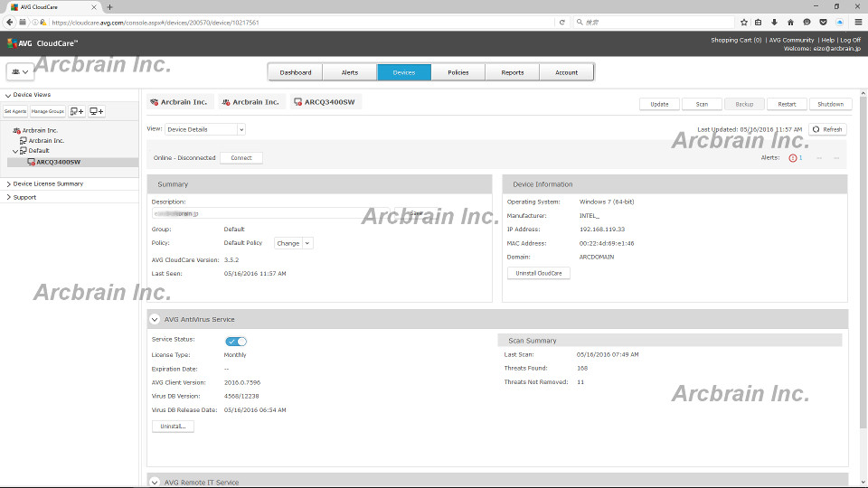Expand Device License Summary section
This screenshot has height=488, width=868.
point(8,183)
